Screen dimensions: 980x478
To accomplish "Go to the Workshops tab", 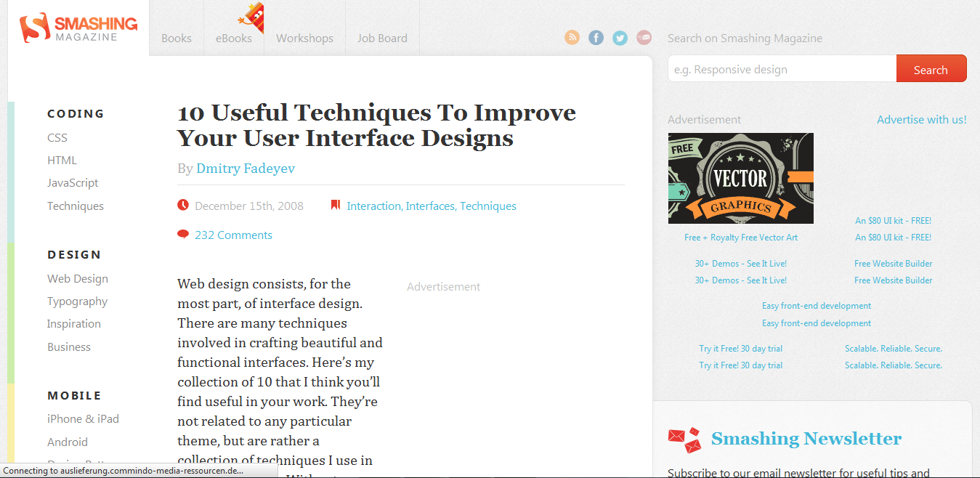I will pyautogui.click(x=304, y=38).
